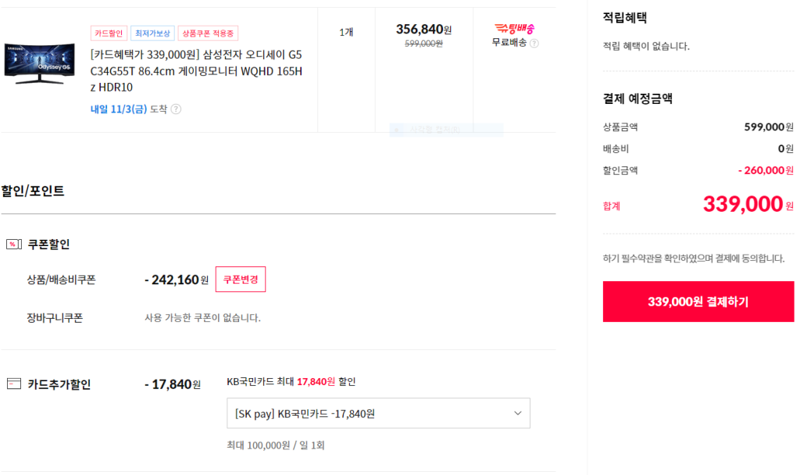This screenshot has width=800, height=475.
Task: Click the 339,000원 결제하기 button
Action: [698, 302]
